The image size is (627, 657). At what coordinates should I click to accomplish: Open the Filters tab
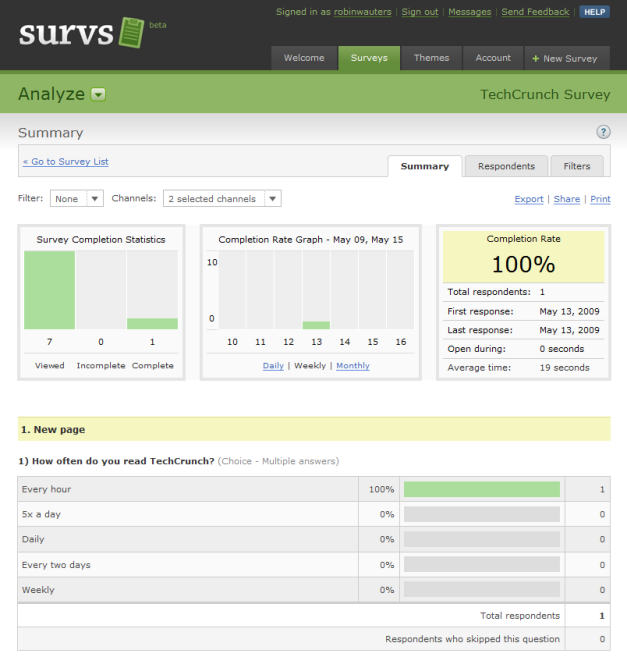(577, 166)
